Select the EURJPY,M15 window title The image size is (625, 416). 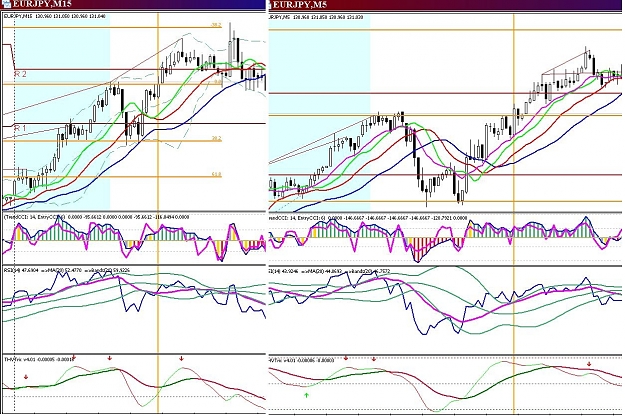pyautogui.click(x=42, y=4)
